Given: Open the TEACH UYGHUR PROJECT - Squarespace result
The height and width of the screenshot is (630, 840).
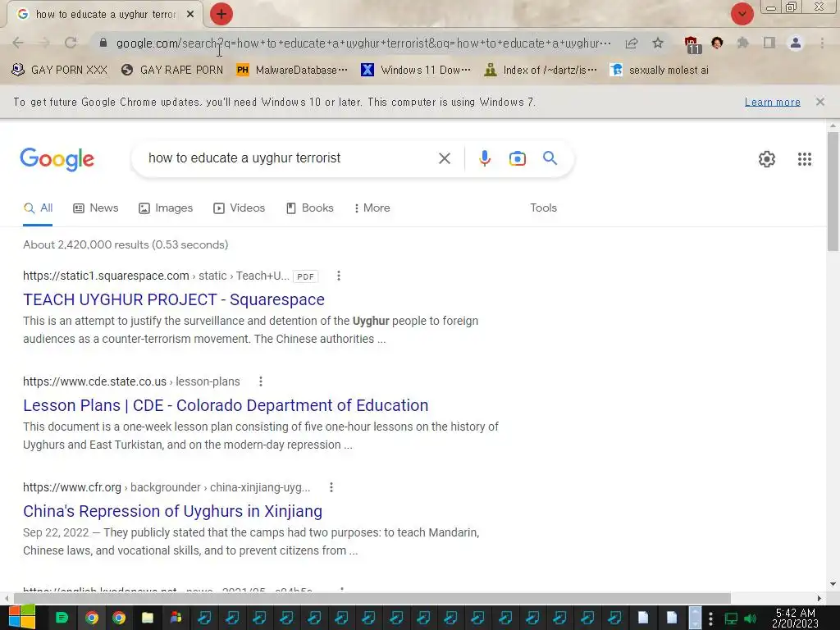Looking at the screenshot, I should 174,299.
